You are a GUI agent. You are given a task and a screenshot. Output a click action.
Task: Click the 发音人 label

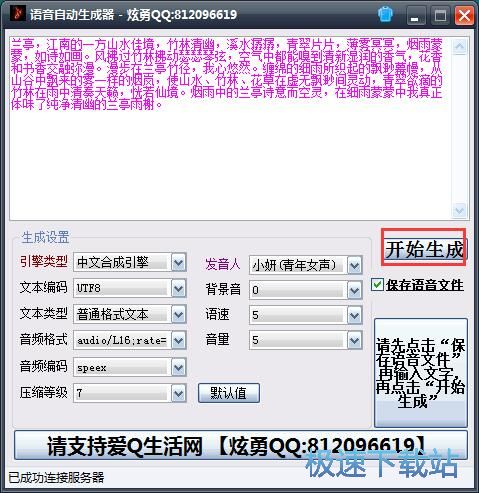tap(223, 264)
